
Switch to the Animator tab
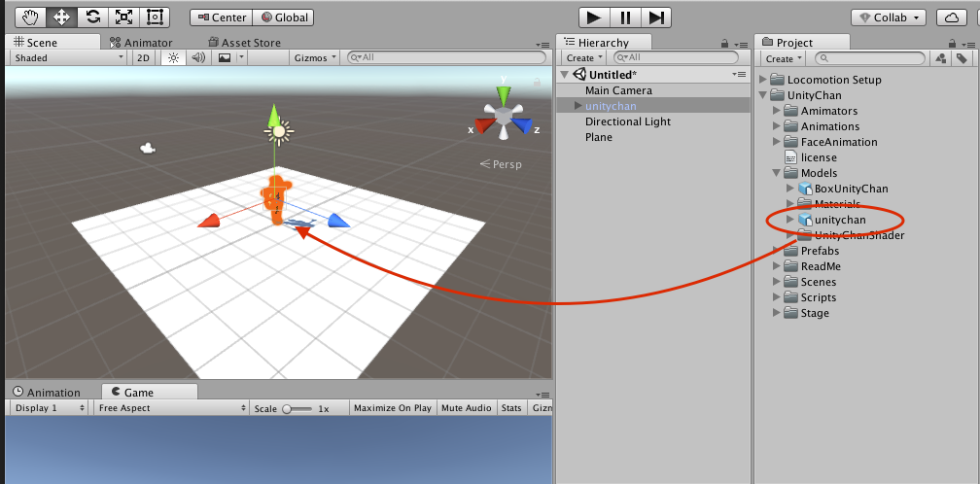tap(141, 43)
